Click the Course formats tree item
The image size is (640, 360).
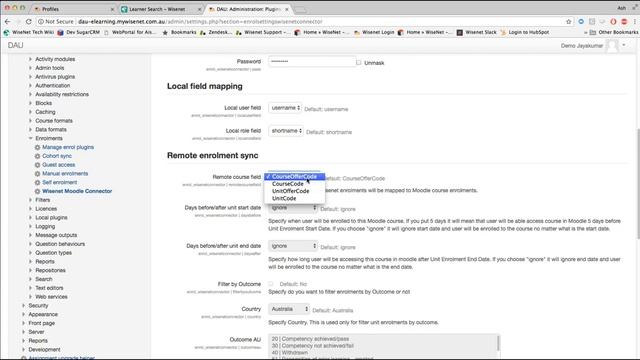tap(54, 121)
